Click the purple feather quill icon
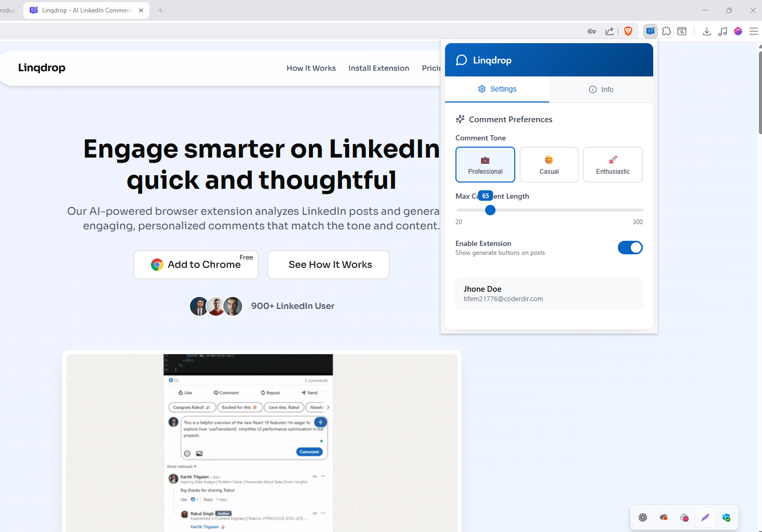The width and height of the screenshot is (762, 532). [x=705, y=517]
